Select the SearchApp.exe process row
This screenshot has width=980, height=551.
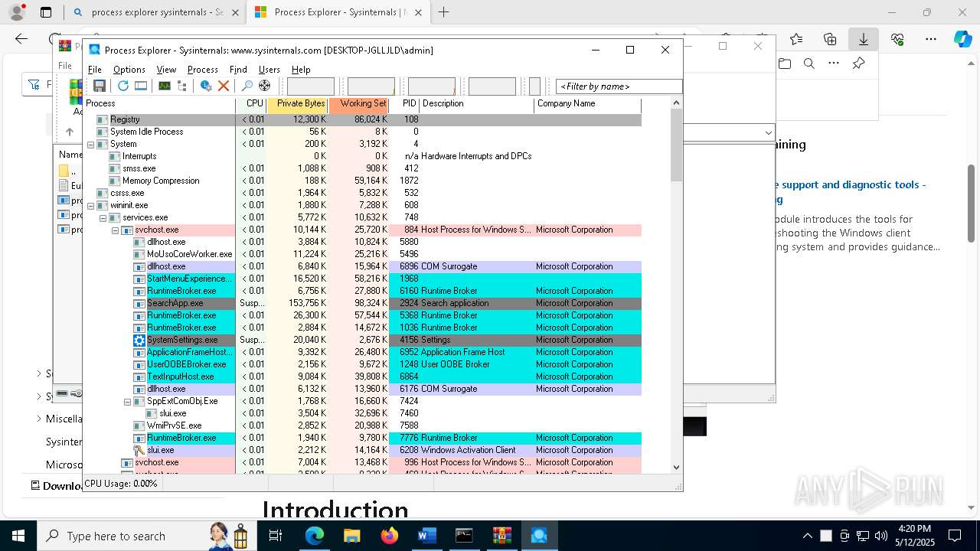pos(361,303)
